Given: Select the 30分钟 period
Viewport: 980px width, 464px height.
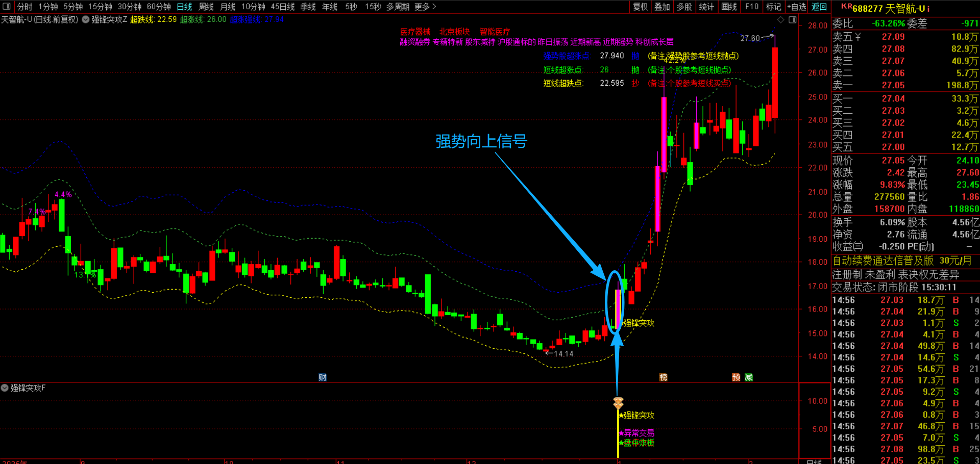Looking at the screenshot, I should (130, 7).
